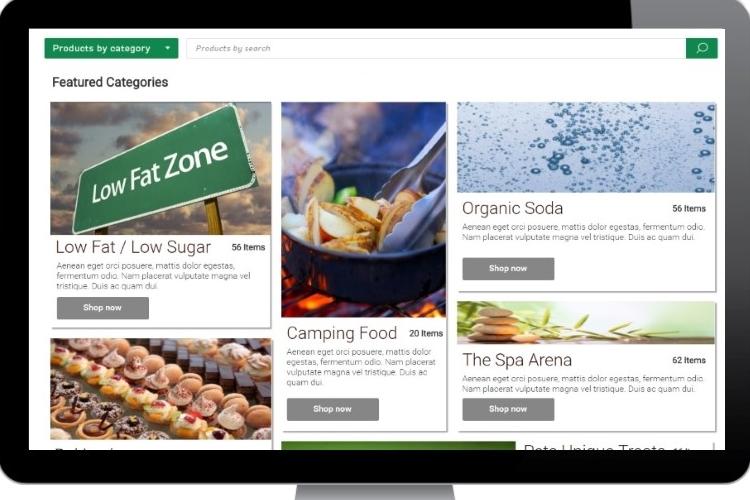Viewport: 750px width, 500px height.
Task: Open the Products by category dropdown
Action: coord(111,48)
